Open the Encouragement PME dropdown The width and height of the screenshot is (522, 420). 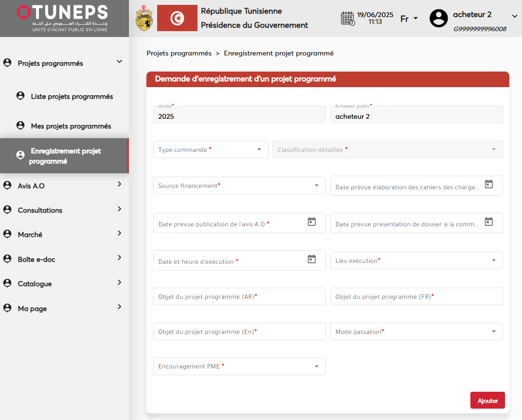click(x=239, y=366)
